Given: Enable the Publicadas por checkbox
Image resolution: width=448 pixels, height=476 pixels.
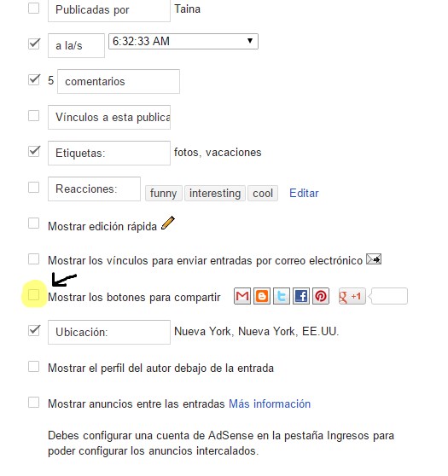Looking at the screenshot, I should [34, 9].
